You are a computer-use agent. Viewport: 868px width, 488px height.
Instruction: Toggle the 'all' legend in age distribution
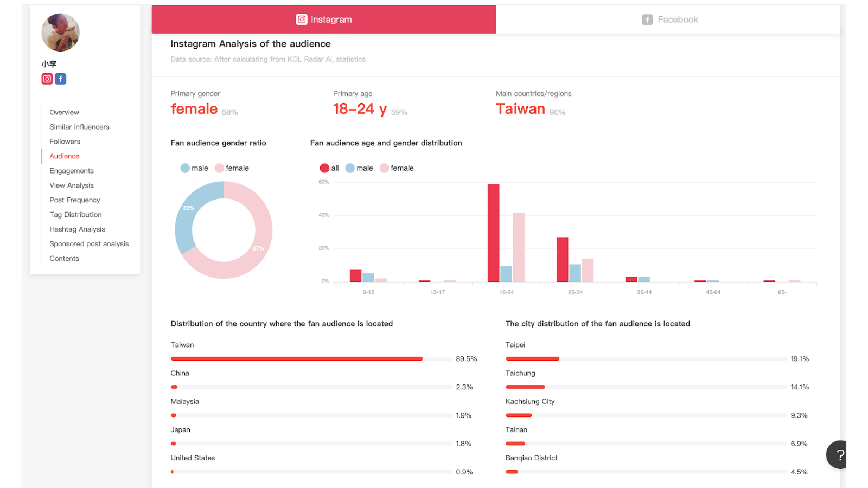point(329,168)
